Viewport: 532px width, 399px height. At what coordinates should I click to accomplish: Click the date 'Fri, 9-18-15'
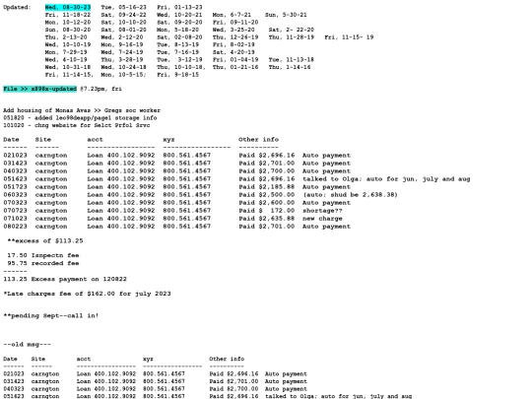click(x=178, y=74)
